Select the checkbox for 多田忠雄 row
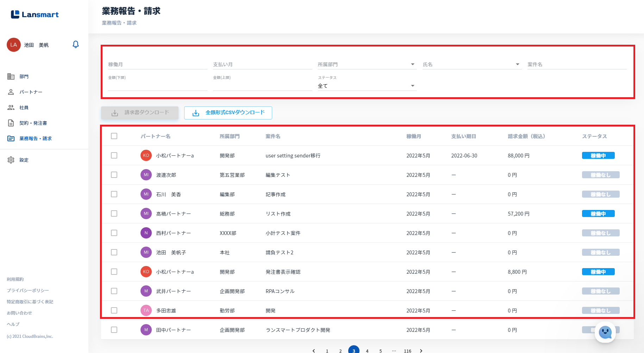The width and height of the screenshot is (644, 353). tap(114, 310)
